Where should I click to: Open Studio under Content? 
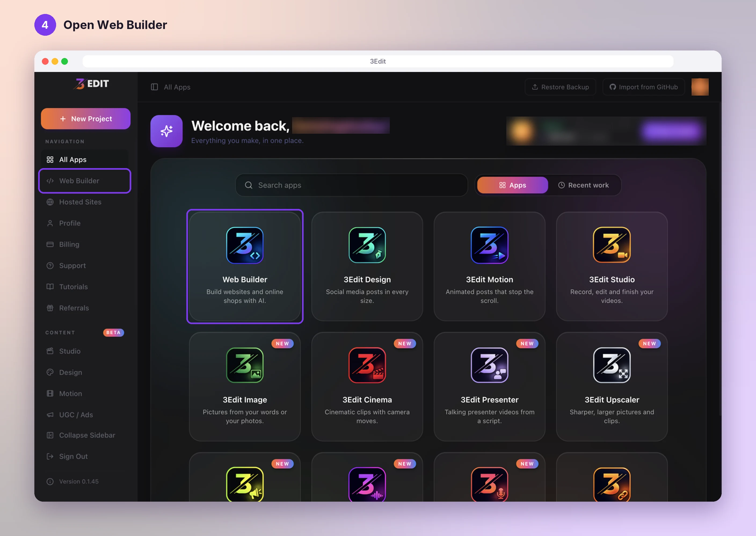click(x=85, y=351)
